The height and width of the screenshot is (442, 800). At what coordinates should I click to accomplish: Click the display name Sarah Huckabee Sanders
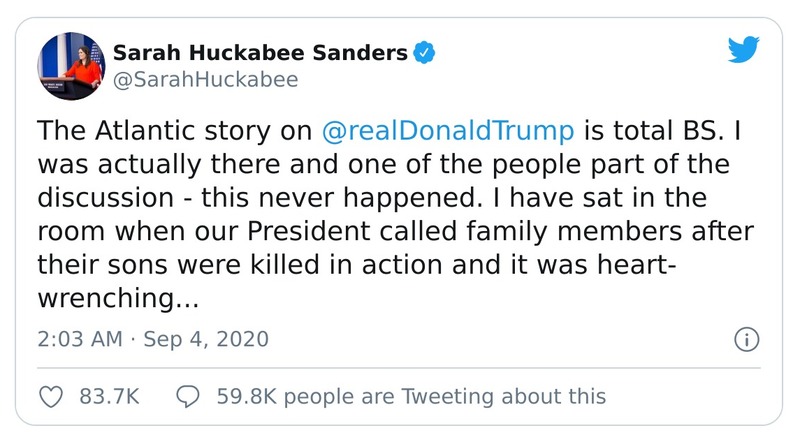[259, 53]
